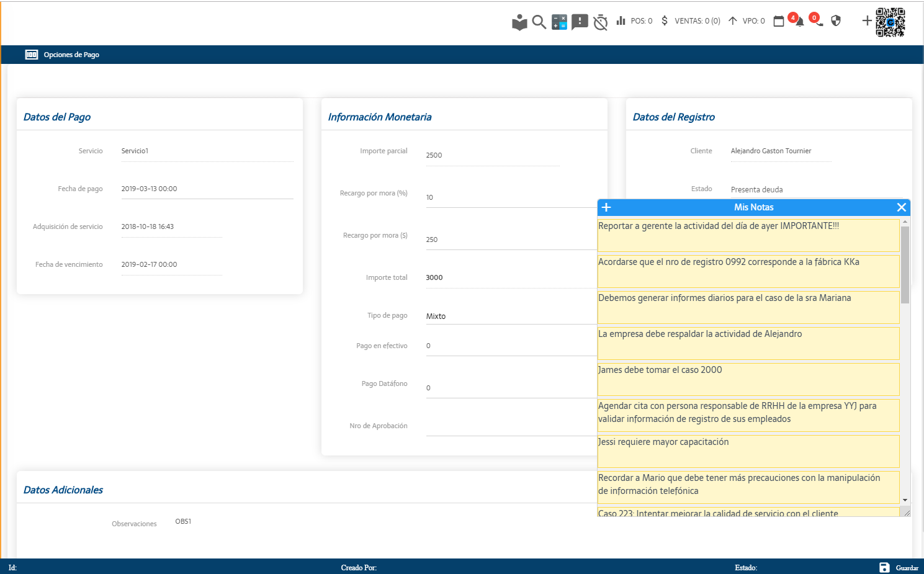Open the security shield icon
This screenshot has width=924, height=574.
[836, 21]
